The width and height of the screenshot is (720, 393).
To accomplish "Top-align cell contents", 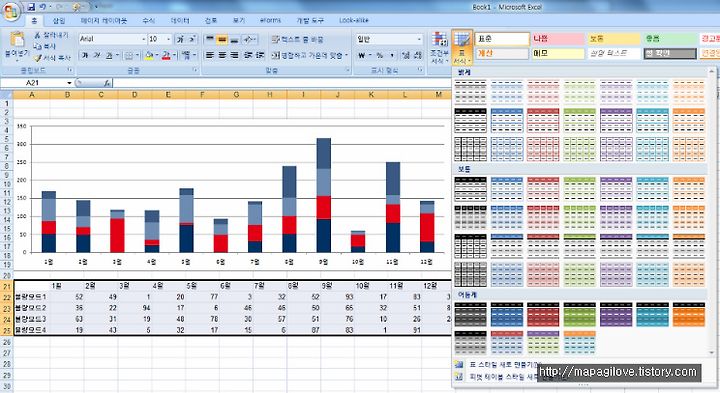I will [210, 39].
